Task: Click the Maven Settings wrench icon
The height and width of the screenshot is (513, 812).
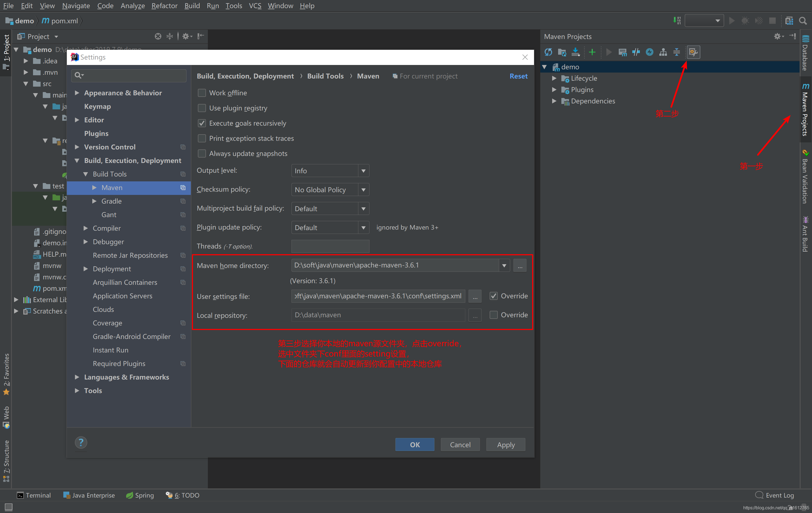Action: click(x=693, y=52)
